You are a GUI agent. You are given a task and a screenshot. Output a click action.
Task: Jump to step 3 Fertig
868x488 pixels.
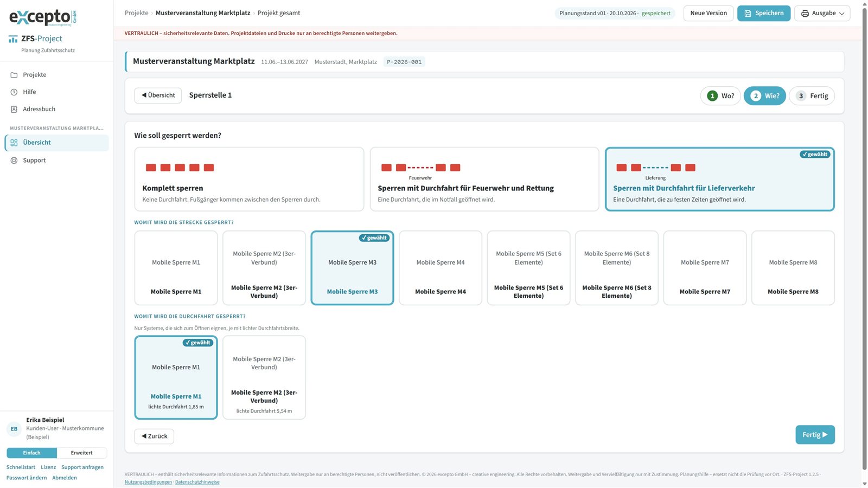(x=812, y=96)
